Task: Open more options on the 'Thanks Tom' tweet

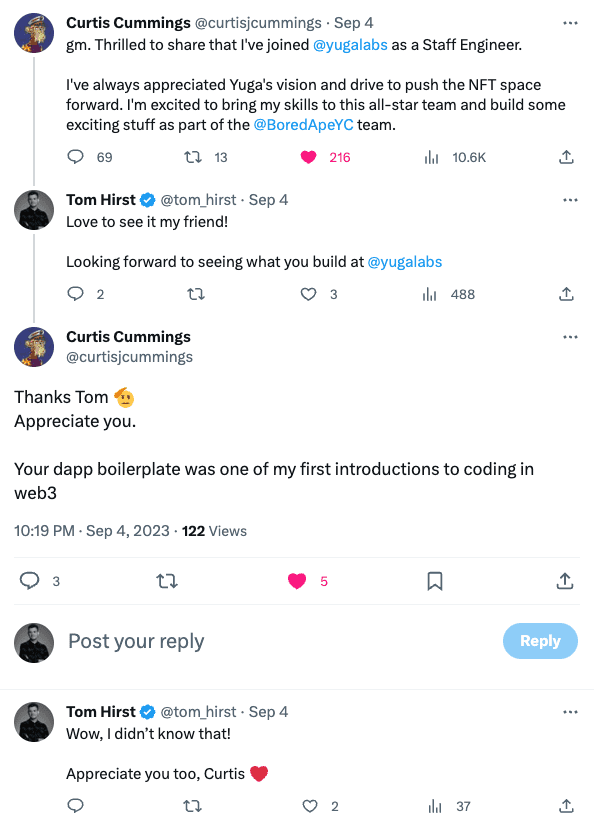Action: click(x=570, y=337)
